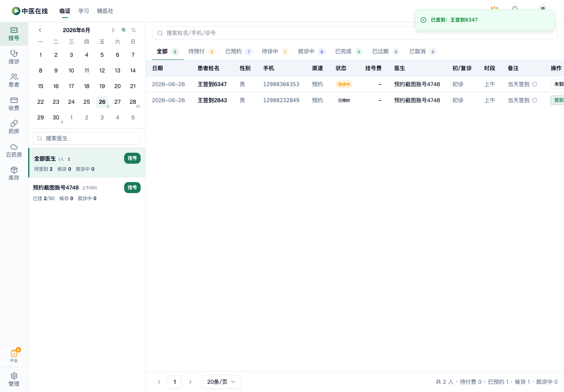Select June 30 in the calendar
Screen dimensions: 564x392
pos(56,117)
